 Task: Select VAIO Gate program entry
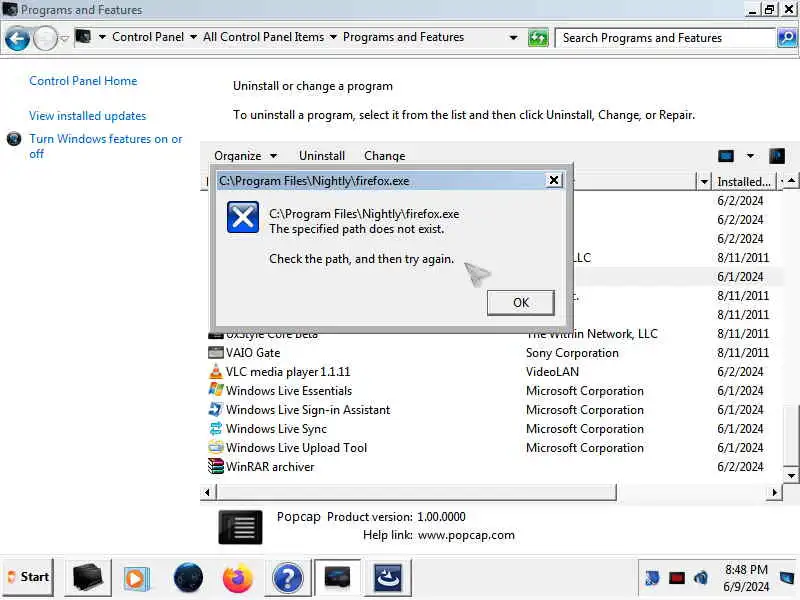[253, 353]
